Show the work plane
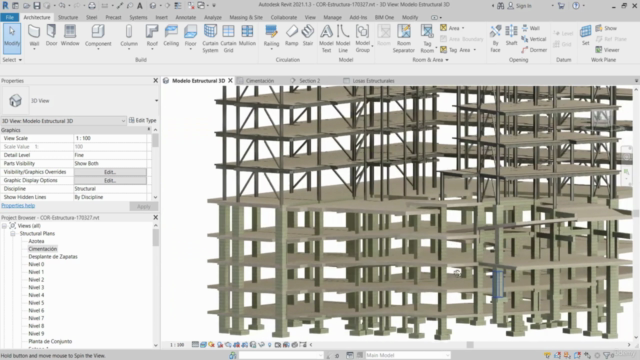The width and height of the screenshot is (640, 360). click(x=606, y=28)
